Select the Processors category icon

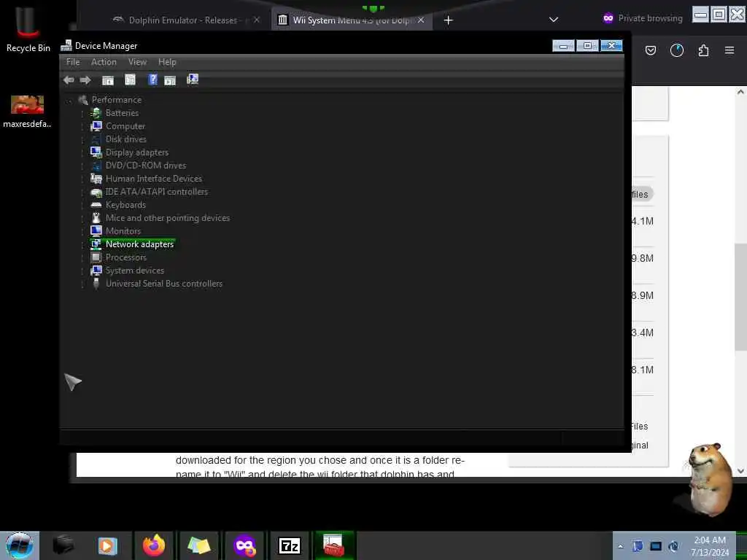[x=96, y=257]
